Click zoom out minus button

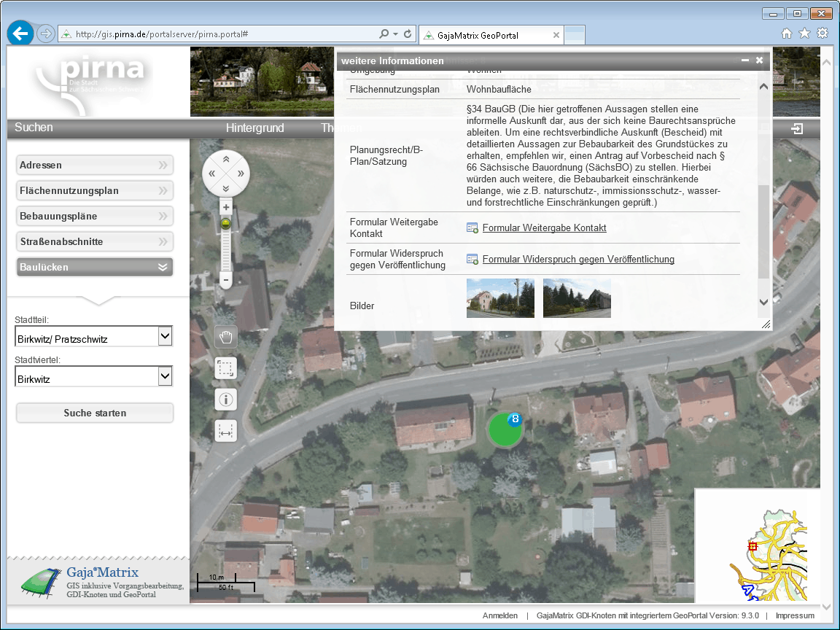pyautogui.click(x=226, y=280)
